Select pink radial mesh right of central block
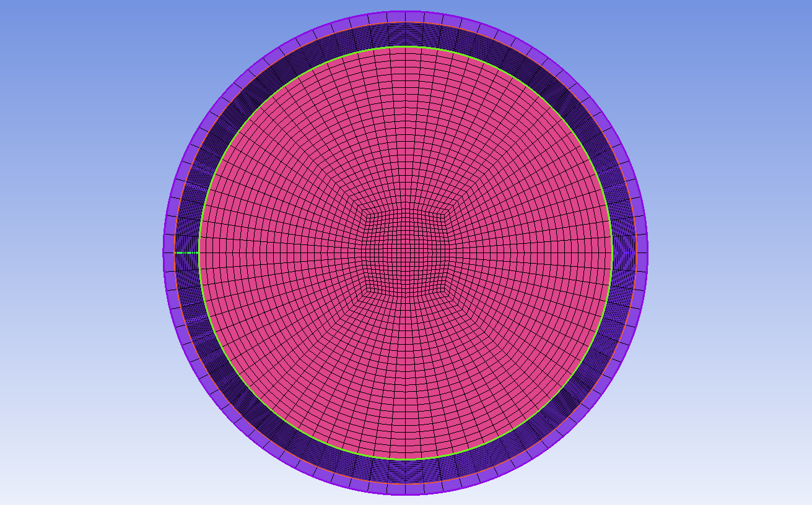 pos(533,252)
